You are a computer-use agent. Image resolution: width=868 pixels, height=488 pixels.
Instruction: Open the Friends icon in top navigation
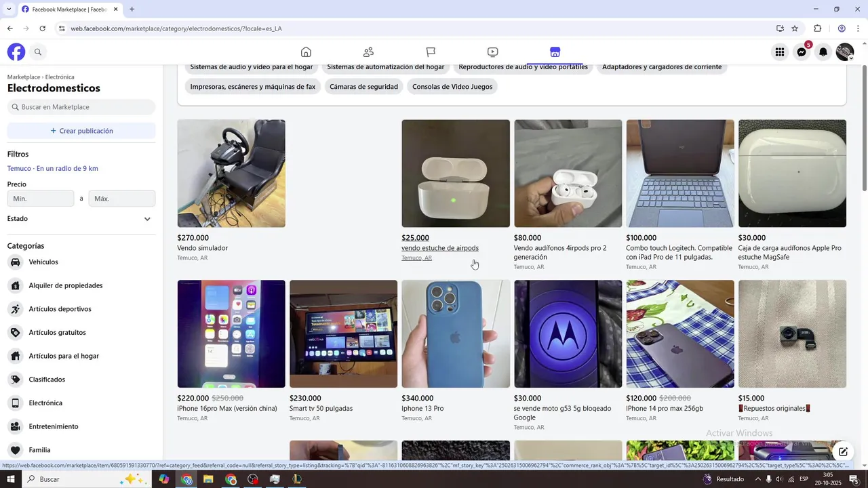tap(368, 52)
